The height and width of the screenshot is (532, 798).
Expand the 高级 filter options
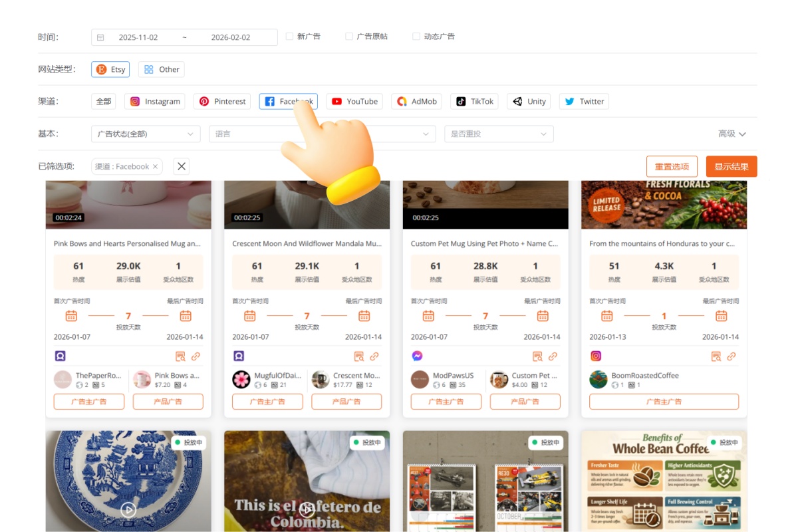pos(731,134)
